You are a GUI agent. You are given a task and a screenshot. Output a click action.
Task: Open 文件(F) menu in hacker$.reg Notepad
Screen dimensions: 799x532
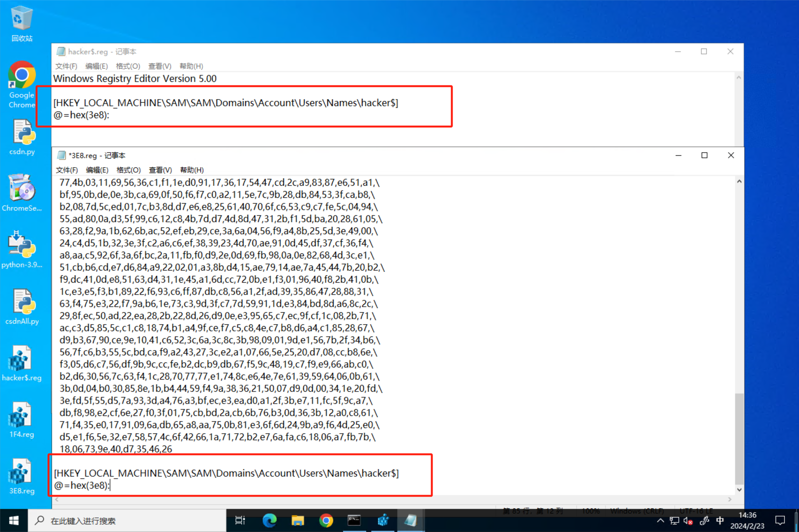(x=66, y=66)
